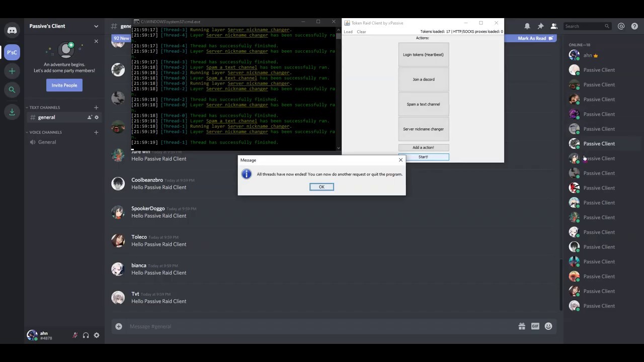Screen dimensions: 644x362
Task: Click the cmd.exe title bar icon
Action: (x=136, y=22)
